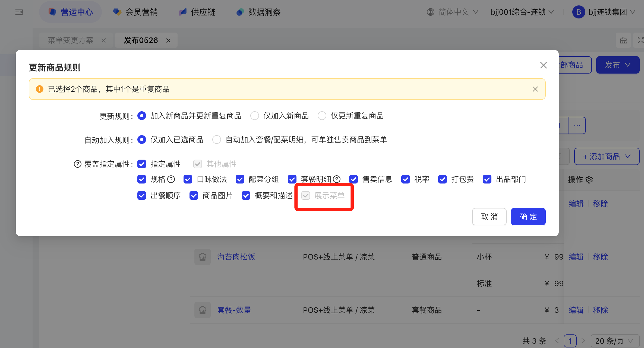
Task: Expand the 发布 dropdown button
Action: point(617,65)
